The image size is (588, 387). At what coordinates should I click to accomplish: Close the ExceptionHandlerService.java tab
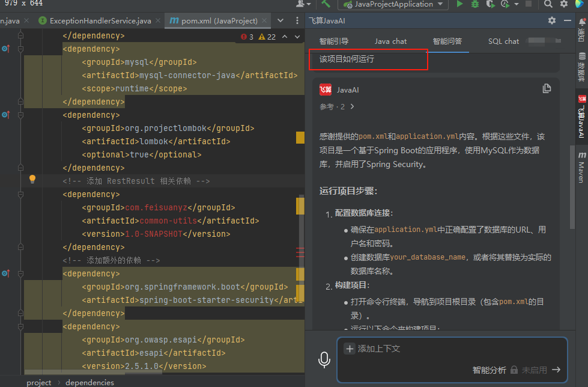[158, 20]
